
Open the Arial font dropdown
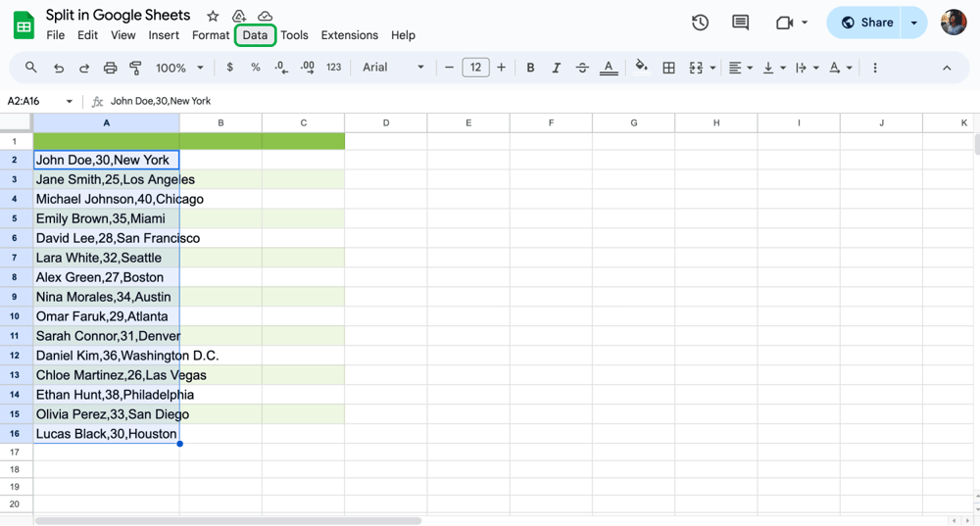coord(393,68)
